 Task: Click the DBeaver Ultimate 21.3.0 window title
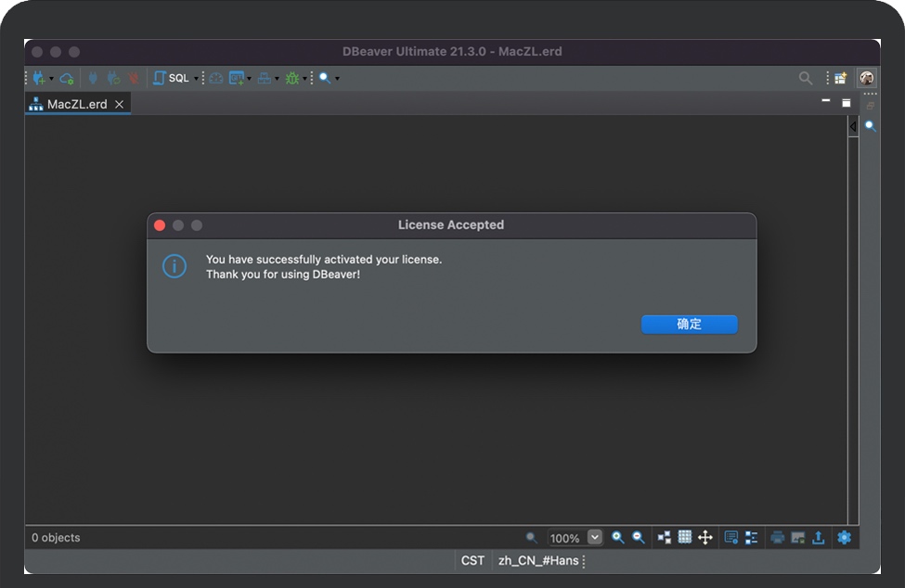tap(452, 51)
